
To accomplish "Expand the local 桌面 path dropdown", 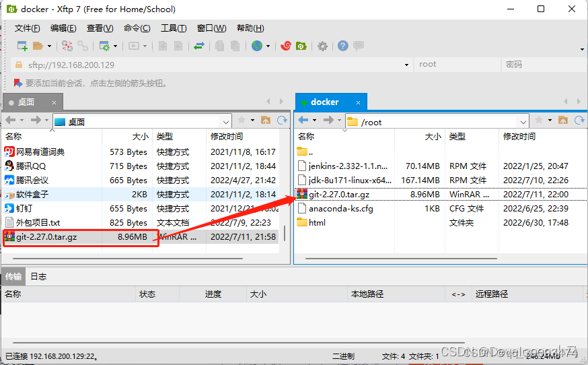I will 226,122.
